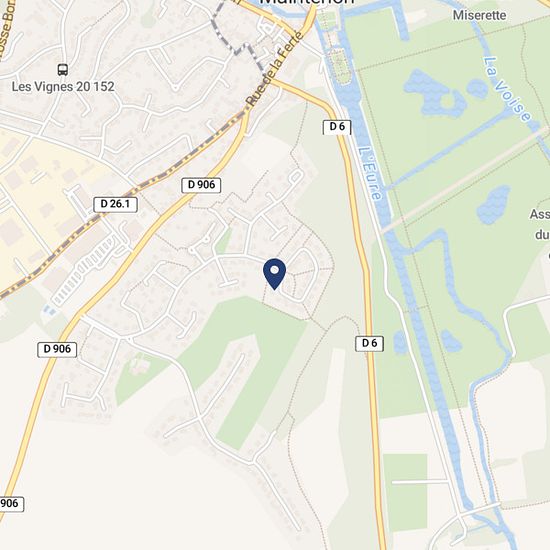Click the lower D 6 road shield
Image resolution: width=550 pixels, height=550 pixels.
click(x=369, y=343)
